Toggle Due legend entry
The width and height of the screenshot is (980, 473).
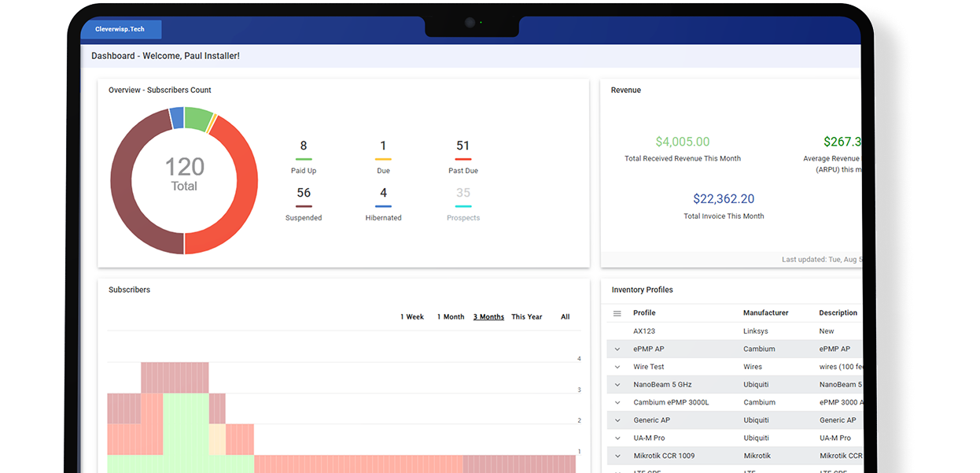tap(383, 157)
